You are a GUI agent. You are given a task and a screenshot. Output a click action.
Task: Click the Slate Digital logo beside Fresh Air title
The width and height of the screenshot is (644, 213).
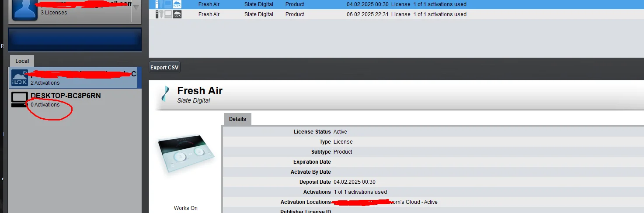coord(165,94)
